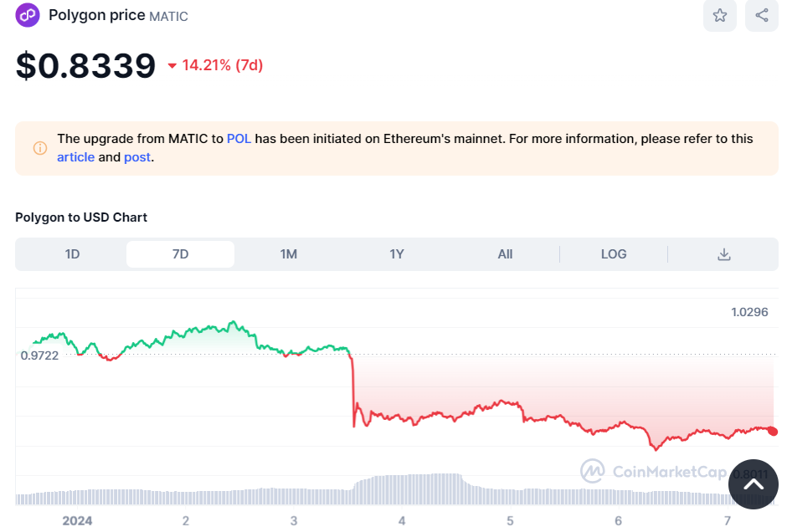
Task: Click the $0.8339 price value
Action: coord(86,66)
